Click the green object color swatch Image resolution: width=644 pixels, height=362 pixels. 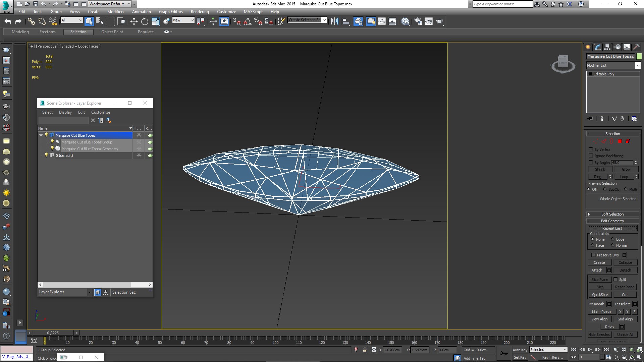(639, 56)
